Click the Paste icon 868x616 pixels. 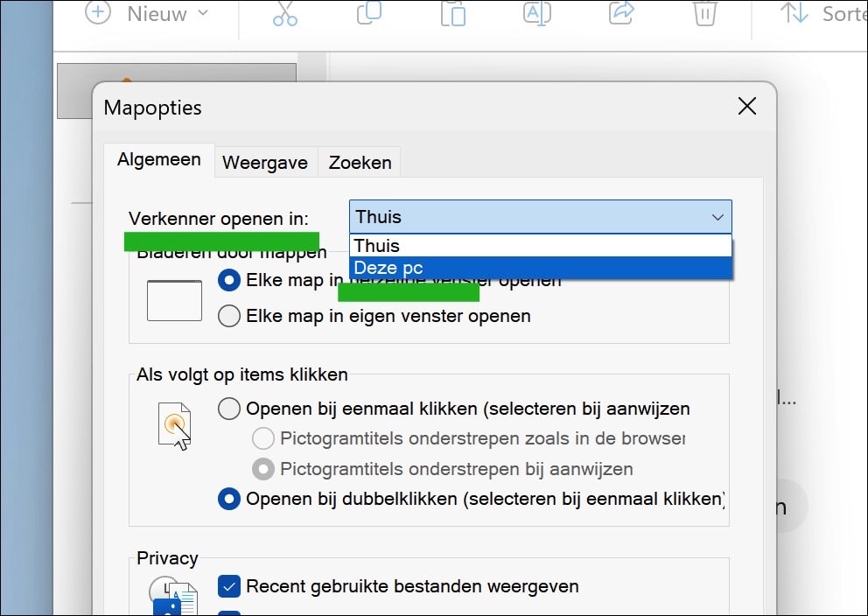click(452, 14)
